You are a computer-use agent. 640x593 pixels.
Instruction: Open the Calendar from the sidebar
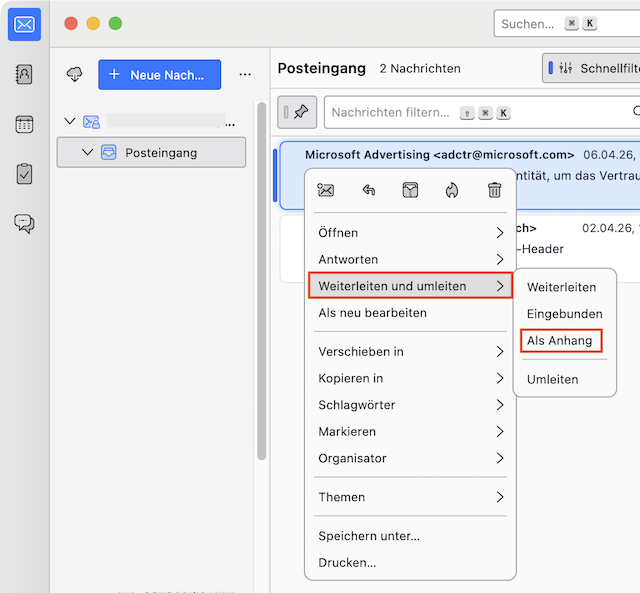click(24, 124)
